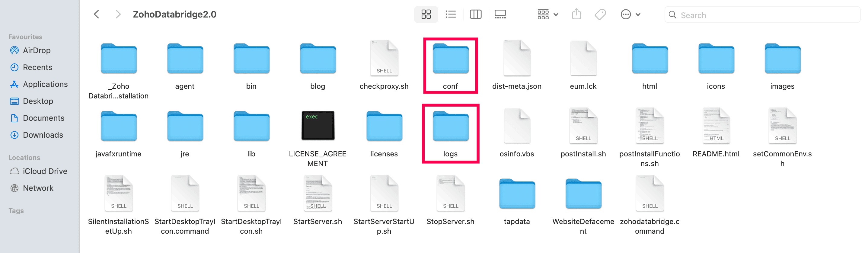Viewport: 868px width, 253px height.
Task: Select the StartServer.sh file
Action: (x=318, y=193)
